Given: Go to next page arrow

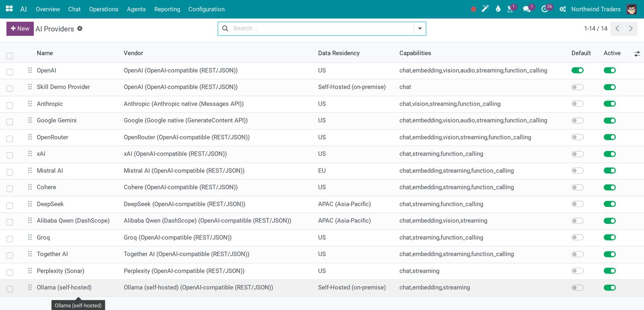Looking at the screenshot, I should tap(631, 29).
